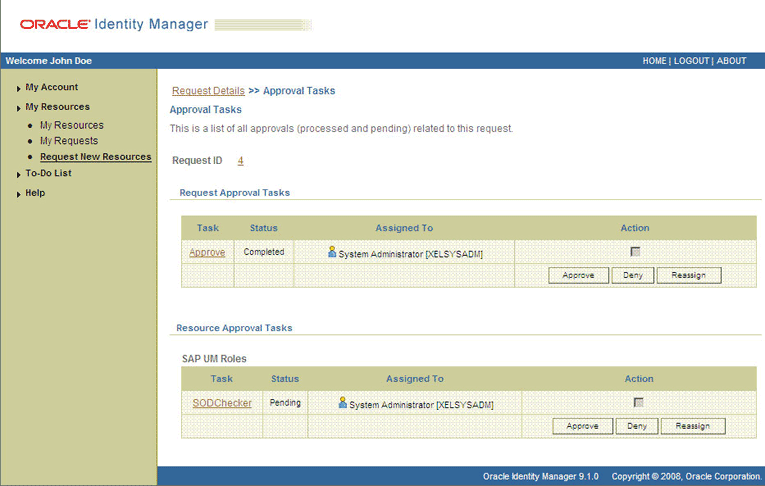Click Deny button under SAP UM Roles
The width and height of the screenshot is (765, 486).
click(x=637, y=426)
